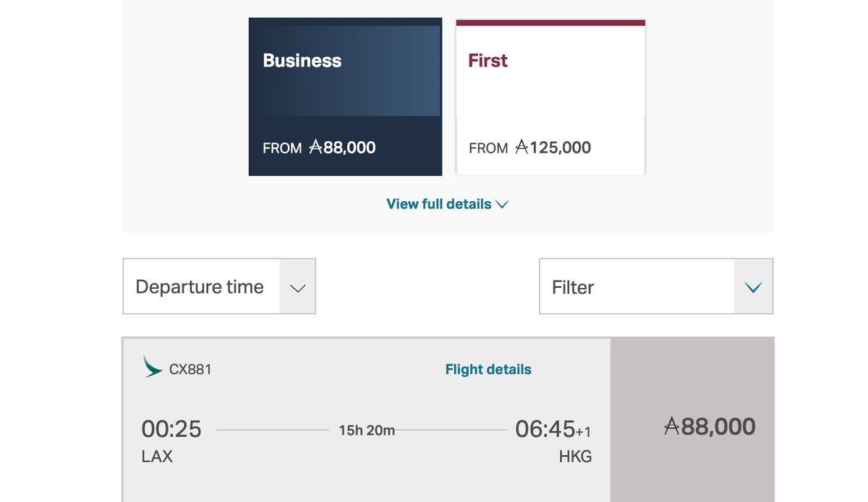Screen dimensions: 868x502
Task: Click Asia Miles symbol in Business fare card
Action: 315,148
